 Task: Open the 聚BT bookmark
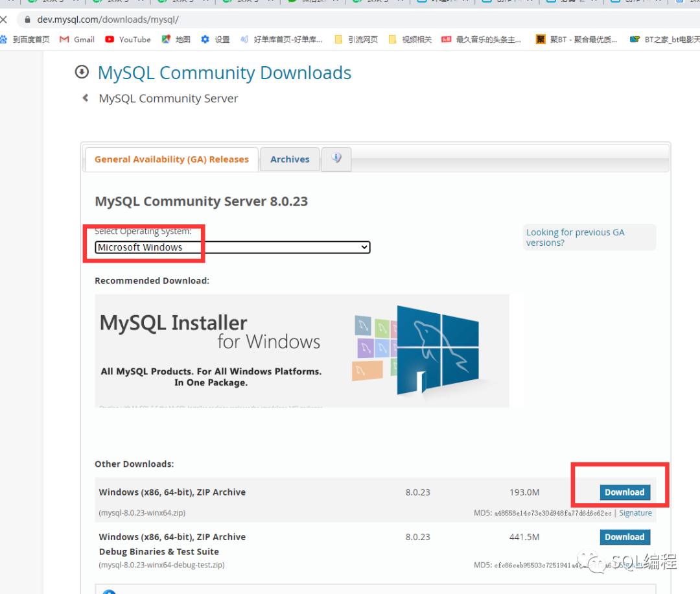pos(577,40)
